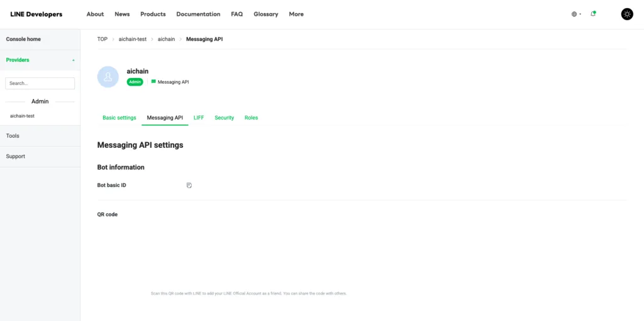This screenshot has height=321, width=644.
Task: Collapse the Providers section
Action: click(x=73, y=60)
